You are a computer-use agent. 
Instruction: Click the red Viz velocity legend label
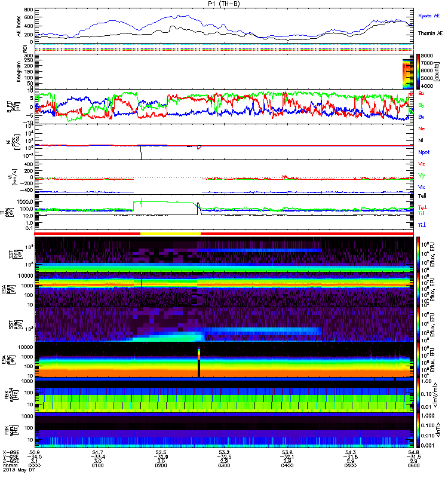point(421,164)
